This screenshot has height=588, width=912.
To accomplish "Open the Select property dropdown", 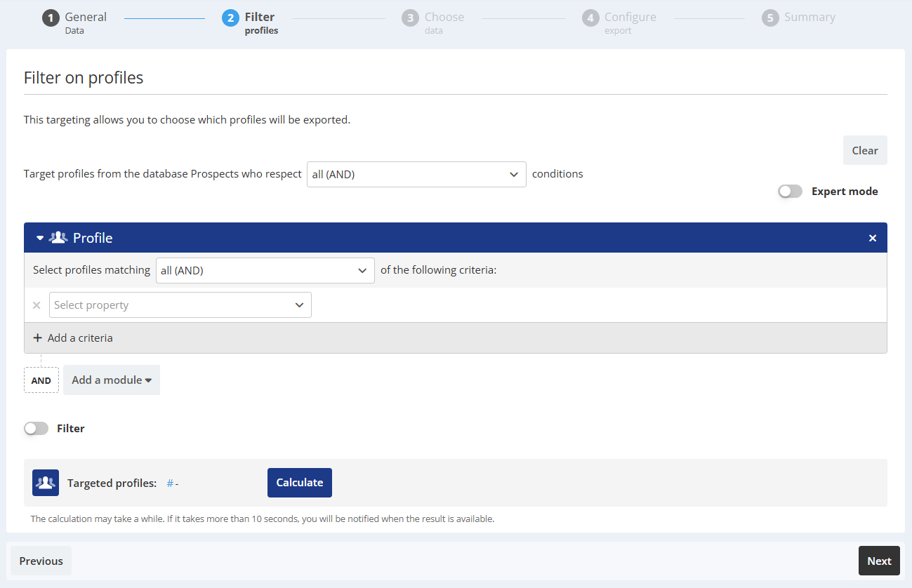I will click(180, 305).
